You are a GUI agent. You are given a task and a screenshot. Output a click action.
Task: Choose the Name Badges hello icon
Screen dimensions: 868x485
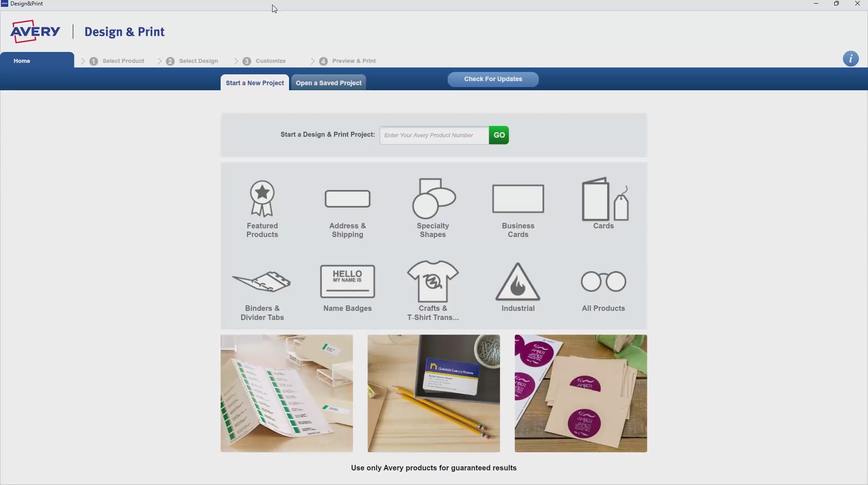347,281
